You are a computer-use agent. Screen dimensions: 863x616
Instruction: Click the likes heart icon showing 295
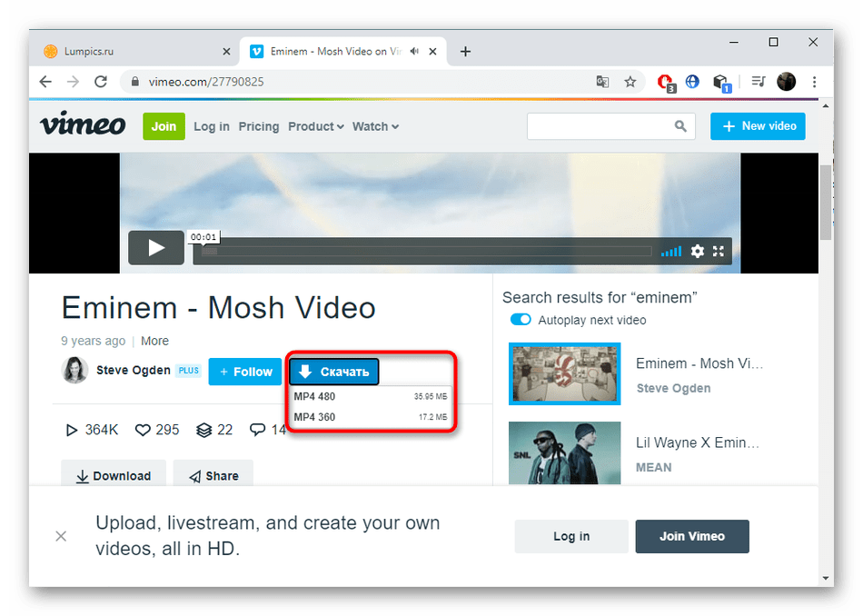click(143, 430)
